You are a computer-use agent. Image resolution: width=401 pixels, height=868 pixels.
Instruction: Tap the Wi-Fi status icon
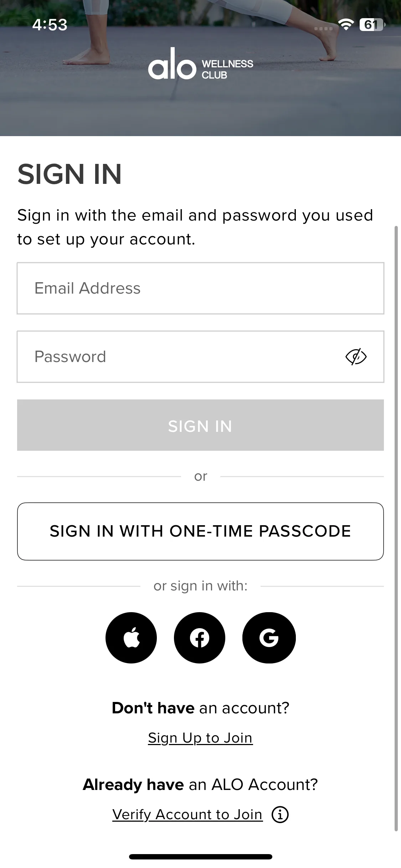coord(346,25)
